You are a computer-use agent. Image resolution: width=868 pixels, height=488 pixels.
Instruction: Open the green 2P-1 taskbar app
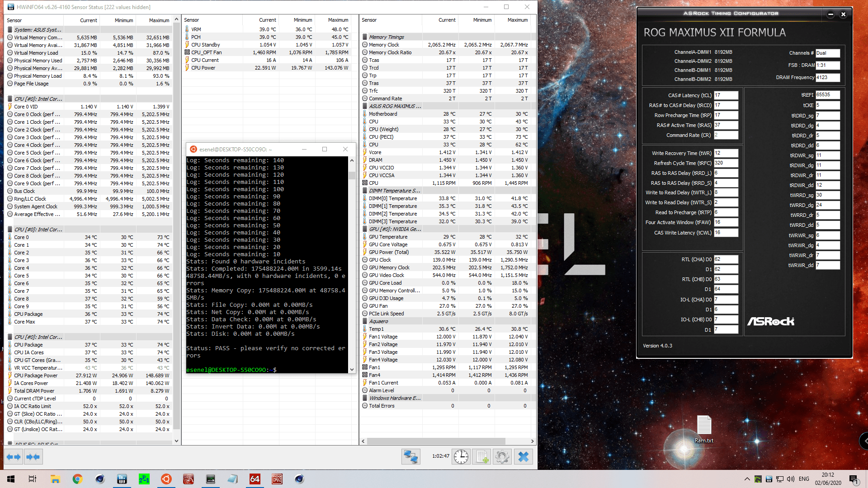[x=144, y=479]
